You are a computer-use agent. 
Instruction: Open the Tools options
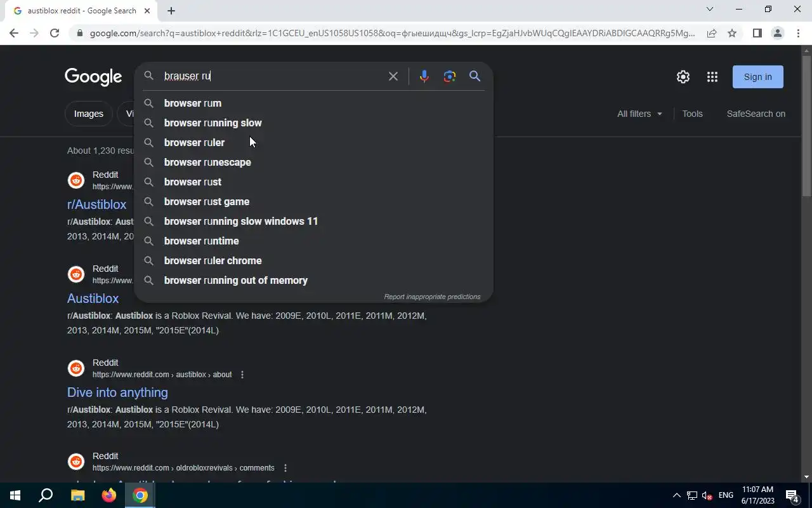[692, 114]
